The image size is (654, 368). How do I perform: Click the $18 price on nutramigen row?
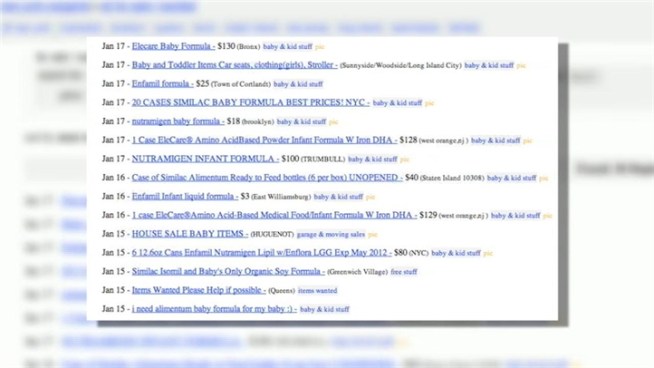click(x=233, y=121)
